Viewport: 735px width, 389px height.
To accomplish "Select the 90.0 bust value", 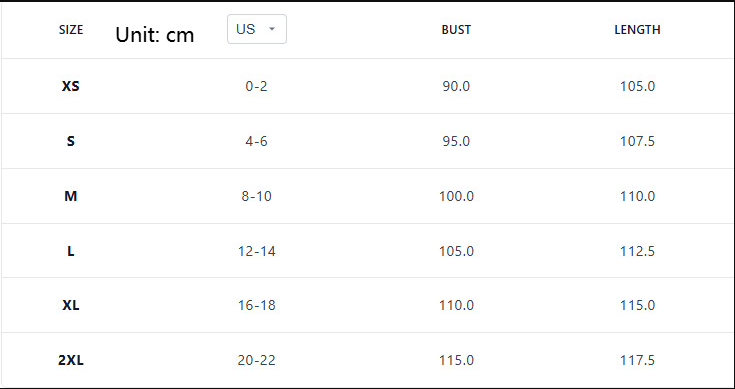I will pyautogui.click(x=456, y=86).
